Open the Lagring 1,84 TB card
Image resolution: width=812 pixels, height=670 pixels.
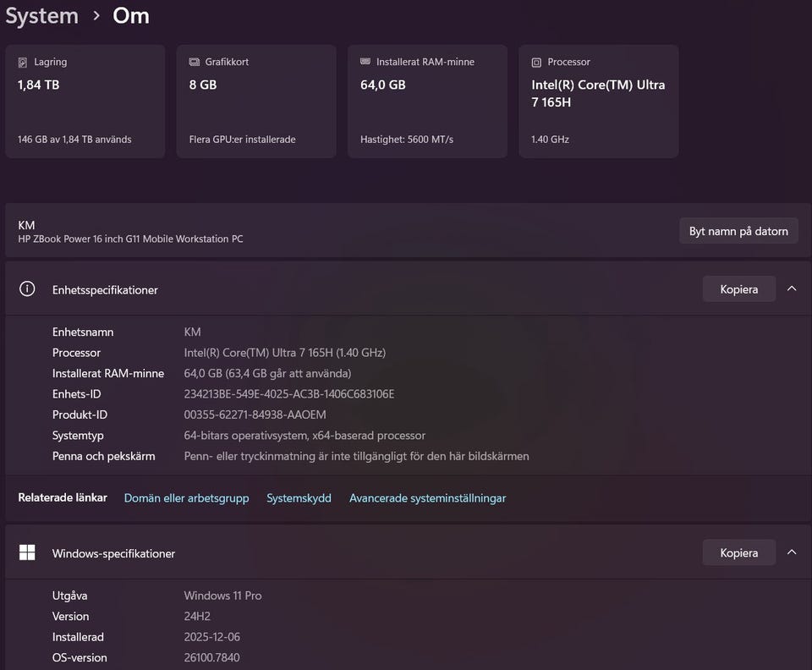(85, 102)
